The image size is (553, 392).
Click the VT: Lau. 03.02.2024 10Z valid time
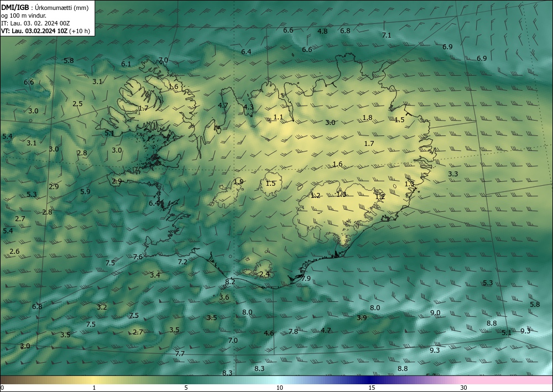pos(34,31)
